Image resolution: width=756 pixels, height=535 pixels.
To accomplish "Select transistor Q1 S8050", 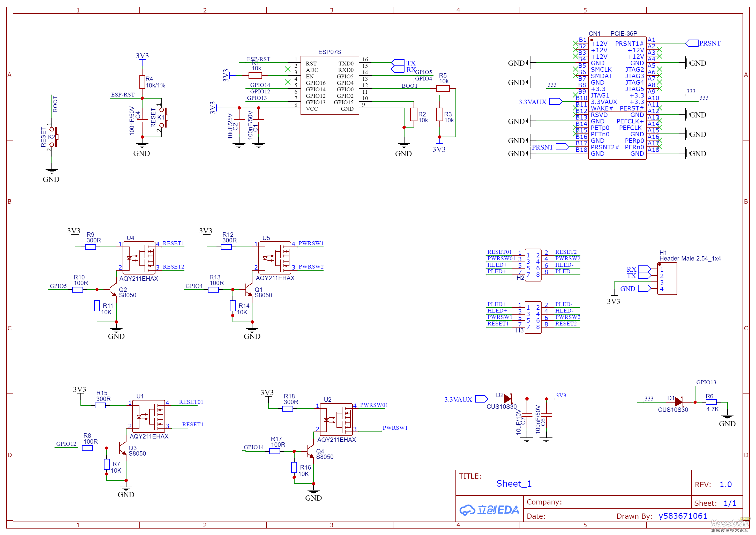I will point(249,289).
